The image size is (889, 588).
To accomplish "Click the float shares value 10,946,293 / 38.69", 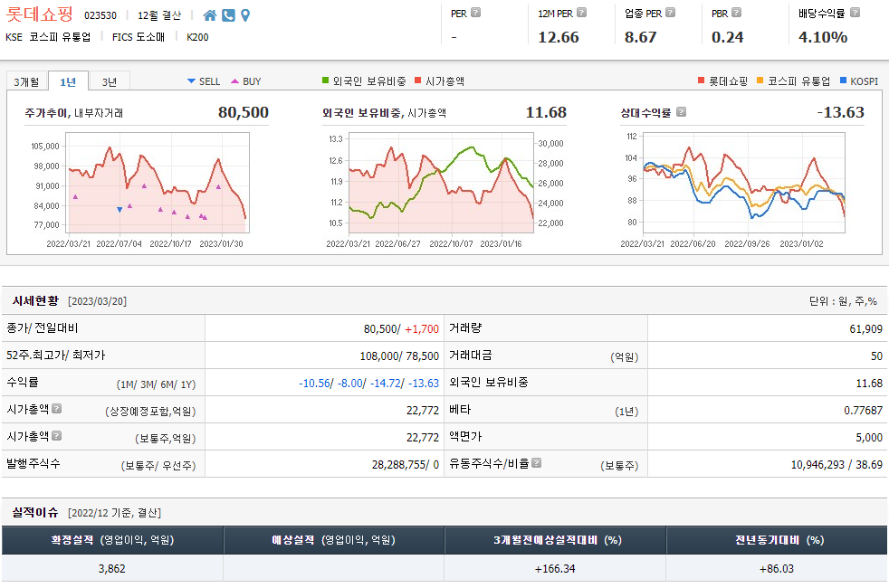I will point(836,464).
